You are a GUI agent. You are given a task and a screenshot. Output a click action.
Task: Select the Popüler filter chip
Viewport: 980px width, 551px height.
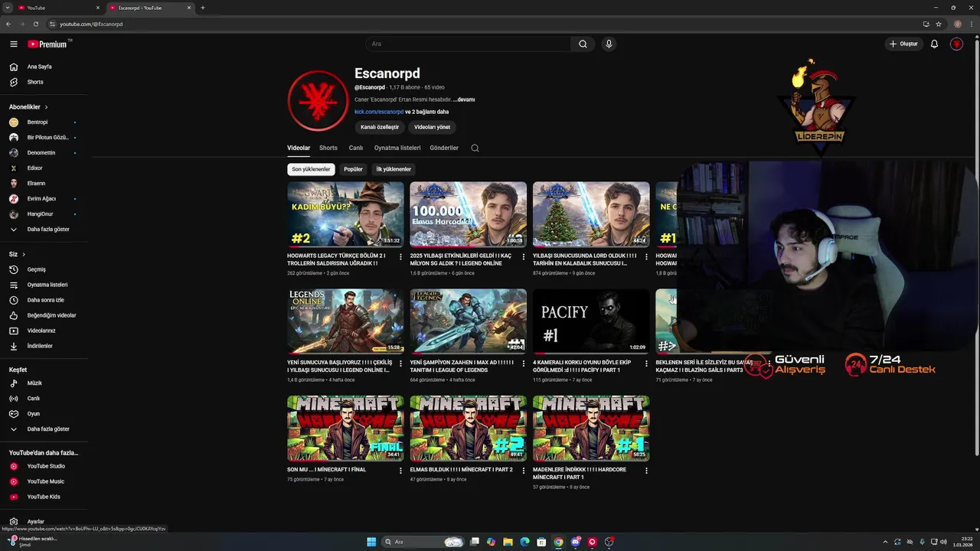pyautogui.click(x=353, y=169)
